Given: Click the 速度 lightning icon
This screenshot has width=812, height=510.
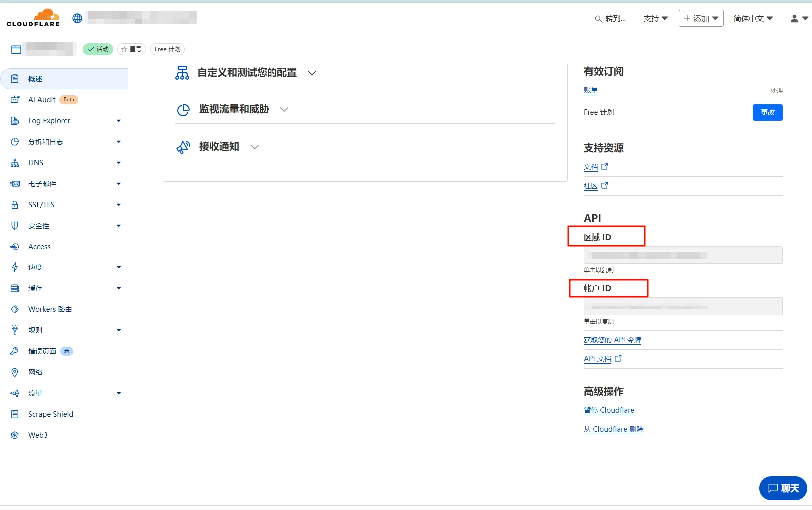Looking at the screenshot, I should 15,267.
